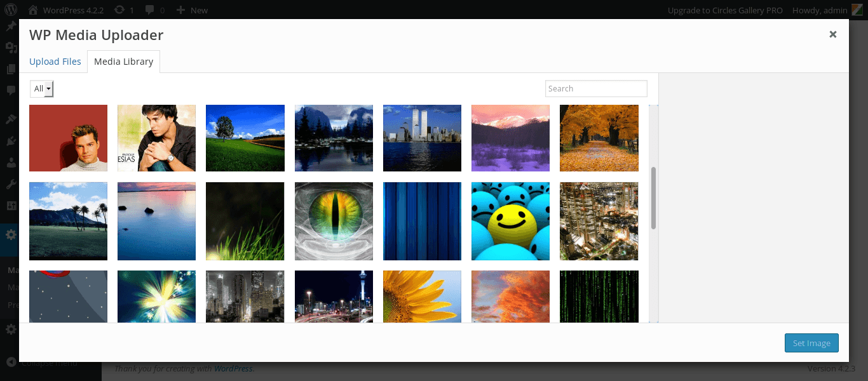Choose the green cat eye image
This screenshot has height=381, width=868.
(334, 221)
